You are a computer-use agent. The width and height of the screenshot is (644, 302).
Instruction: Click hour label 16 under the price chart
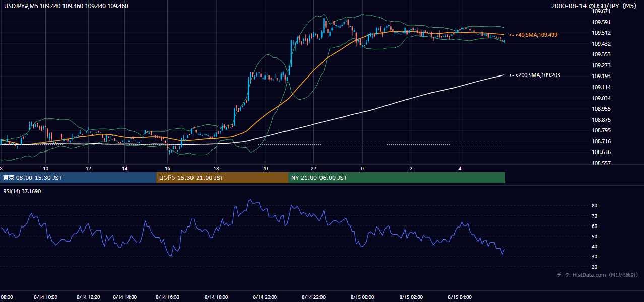pos(167,168)
